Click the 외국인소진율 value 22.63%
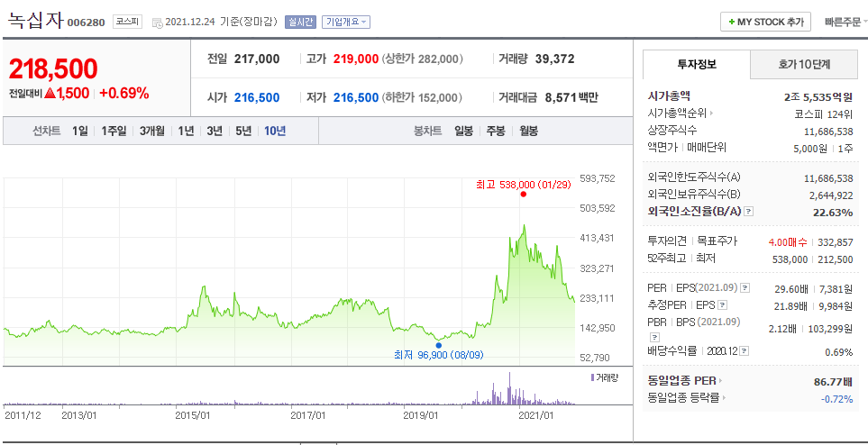Screen dimensions: 868x445 833,212
